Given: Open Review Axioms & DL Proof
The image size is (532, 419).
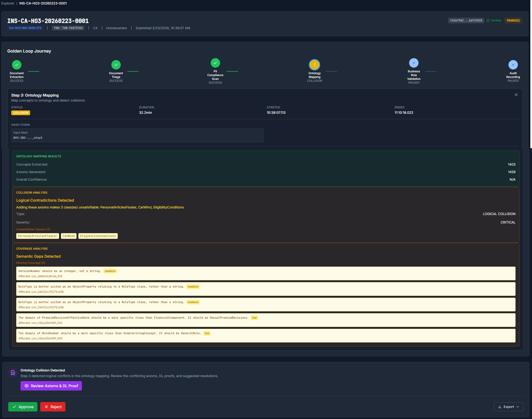Looking at the screenshot, I should coord(51,386).
